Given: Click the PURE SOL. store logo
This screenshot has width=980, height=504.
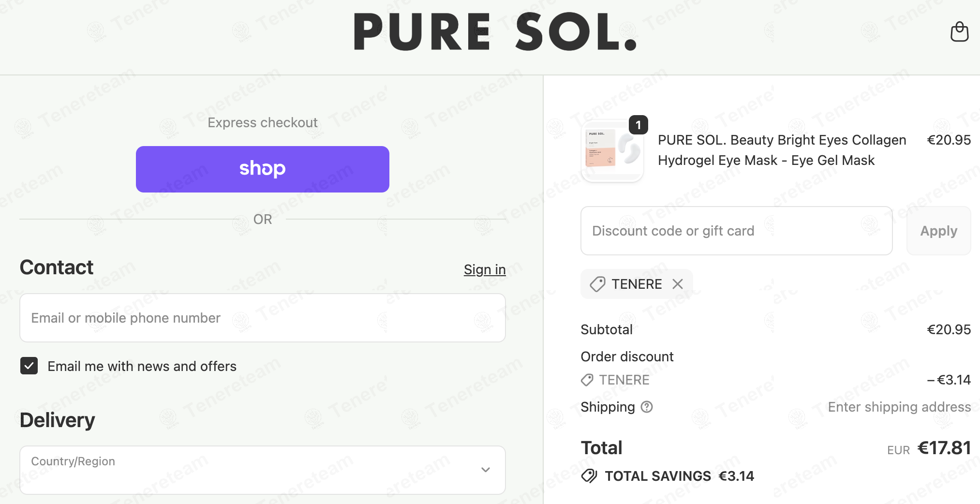Looking at the screenshot, I should point(495,32).
